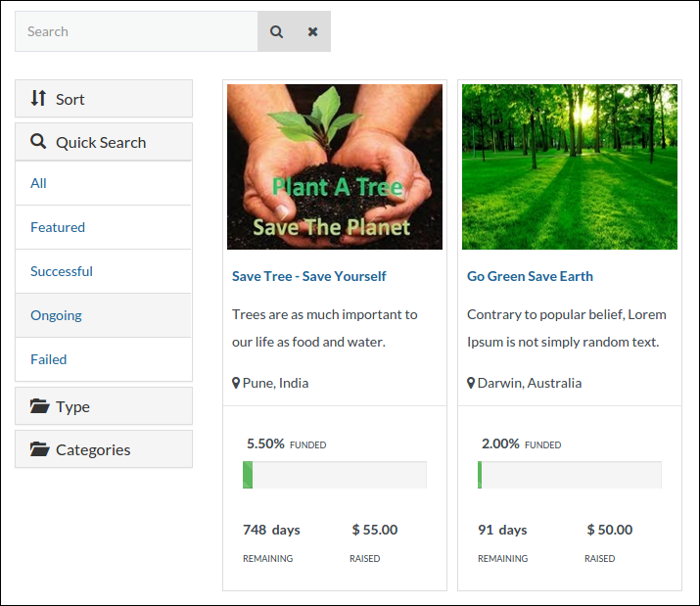Select the All quick search filter
700x606 pixels.
click(38, 183)
